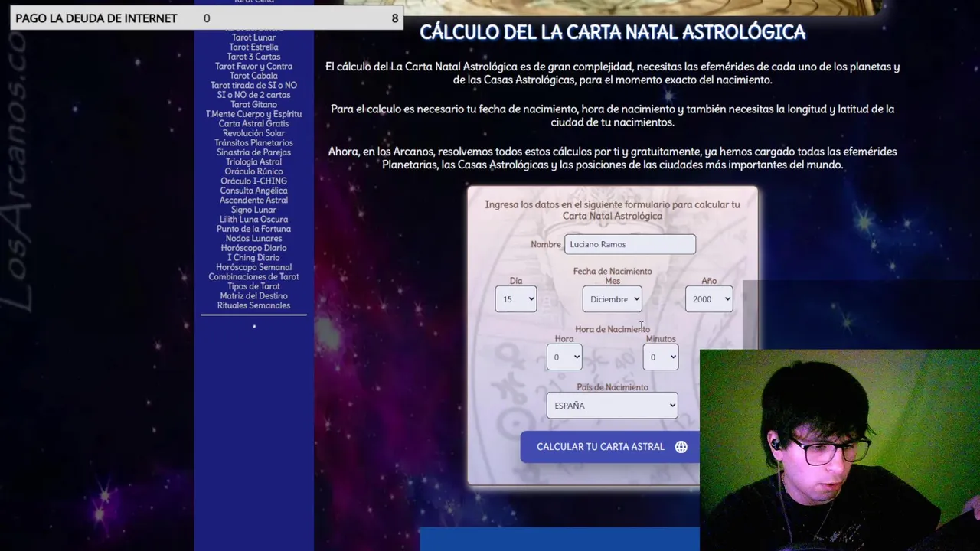The image size is (980, 551).
Task: Open the Triología Astral link
Action: 253,161
